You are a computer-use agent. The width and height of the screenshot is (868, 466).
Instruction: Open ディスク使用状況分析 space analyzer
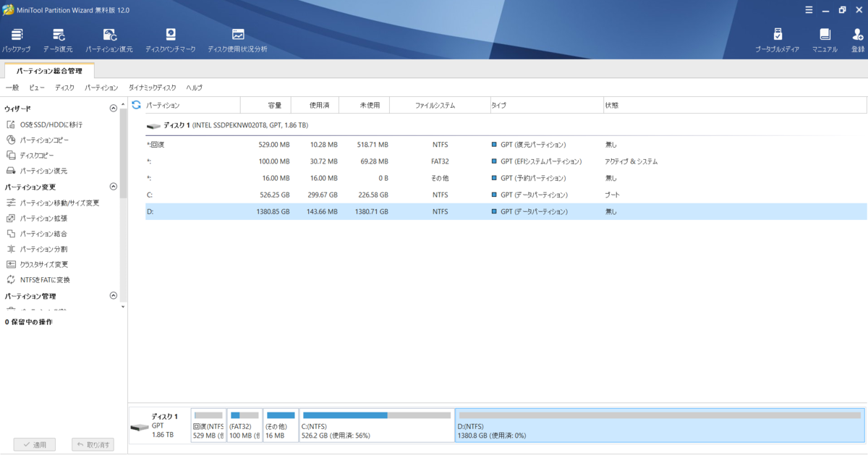pos(237,41)
